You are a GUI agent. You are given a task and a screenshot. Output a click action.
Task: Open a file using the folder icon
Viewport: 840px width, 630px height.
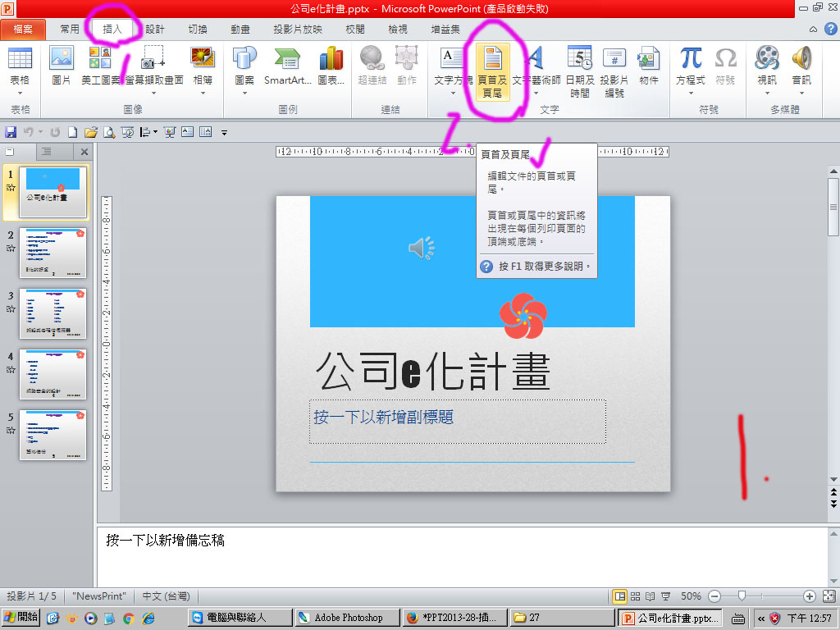tap(90, 132)
